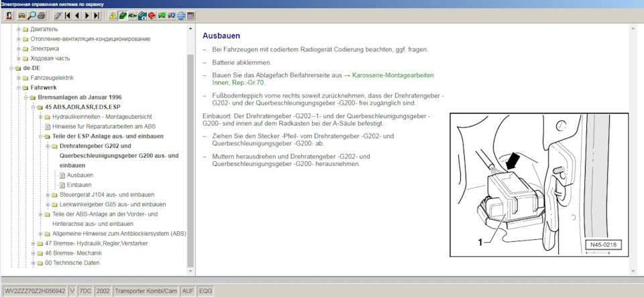644x297 pixels.
Task: Open the teal book with eye icon
Action: (142, 16)
